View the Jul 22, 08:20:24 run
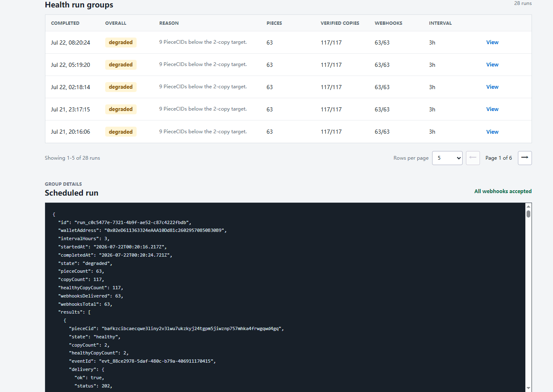This screenshot has width=553, height=392. click(x=492, y=43)
